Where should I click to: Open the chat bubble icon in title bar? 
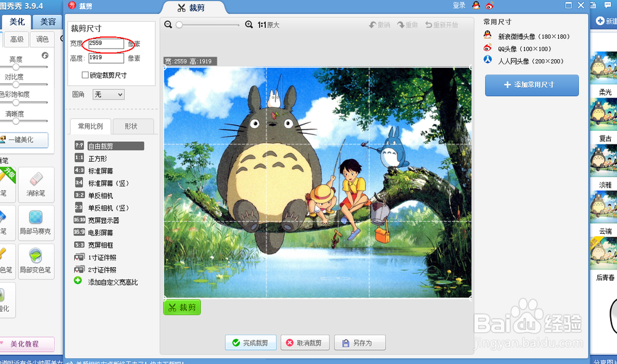[608, 5]
